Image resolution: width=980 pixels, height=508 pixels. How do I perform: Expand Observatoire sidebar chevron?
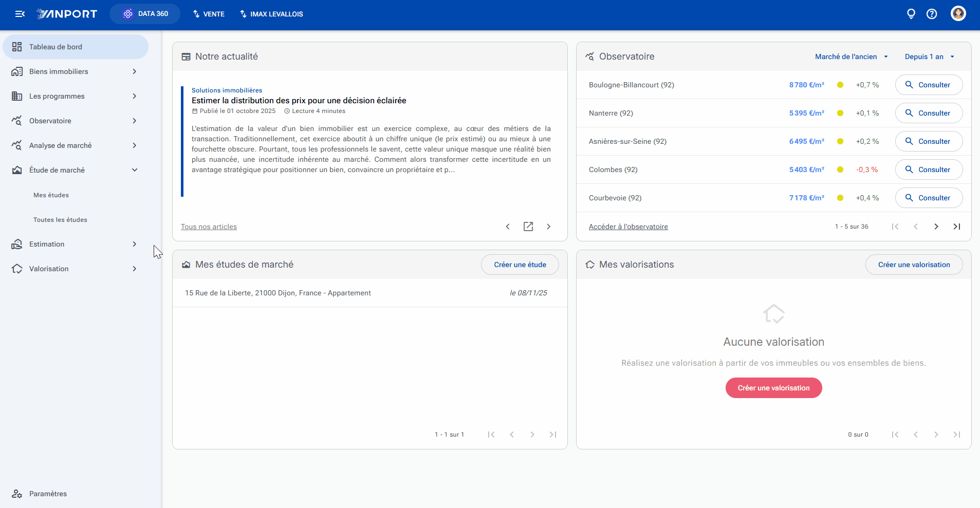tap(135, 121)
